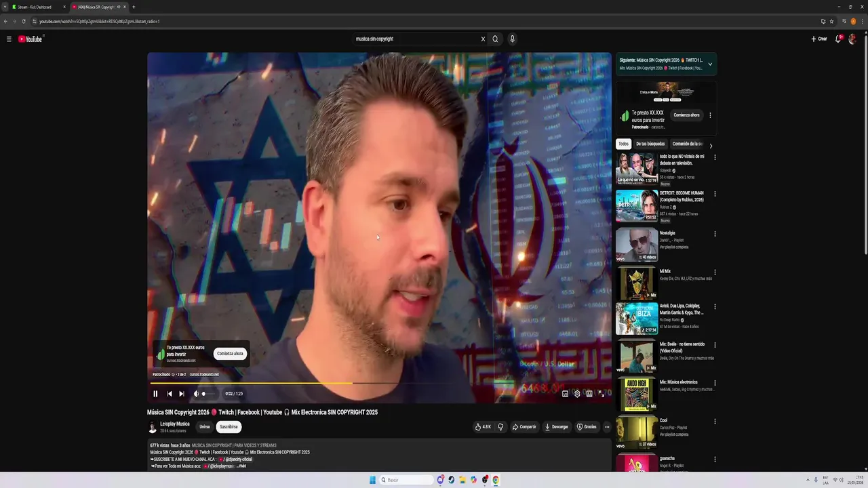Screen dimensions: 868x488
Task: Open the cursos.tradeando.net ad link
Action: [x=204, y=374]
